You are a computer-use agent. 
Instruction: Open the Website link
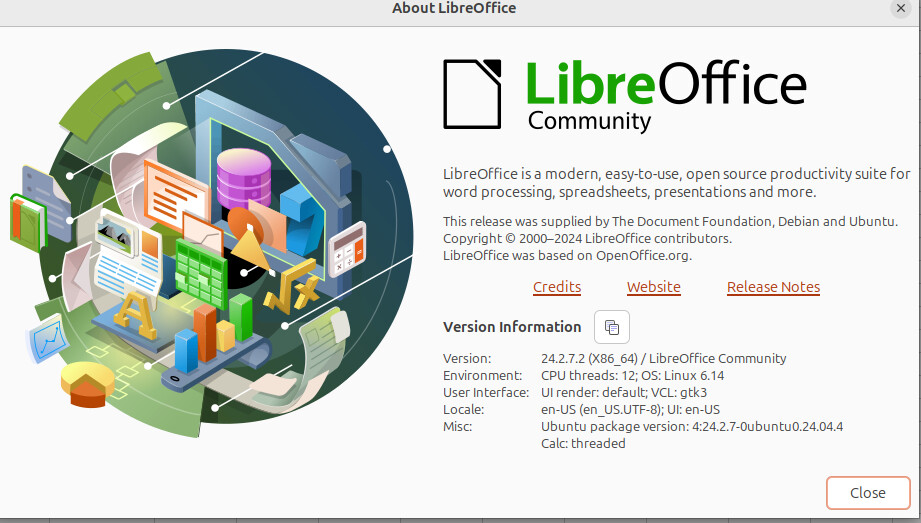point(653,287)
